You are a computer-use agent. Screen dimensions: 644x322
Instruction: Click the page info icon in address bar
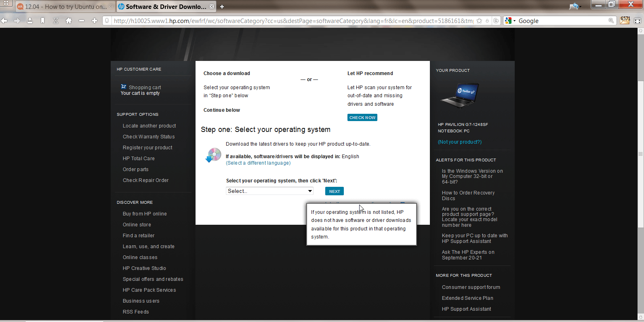107,21
